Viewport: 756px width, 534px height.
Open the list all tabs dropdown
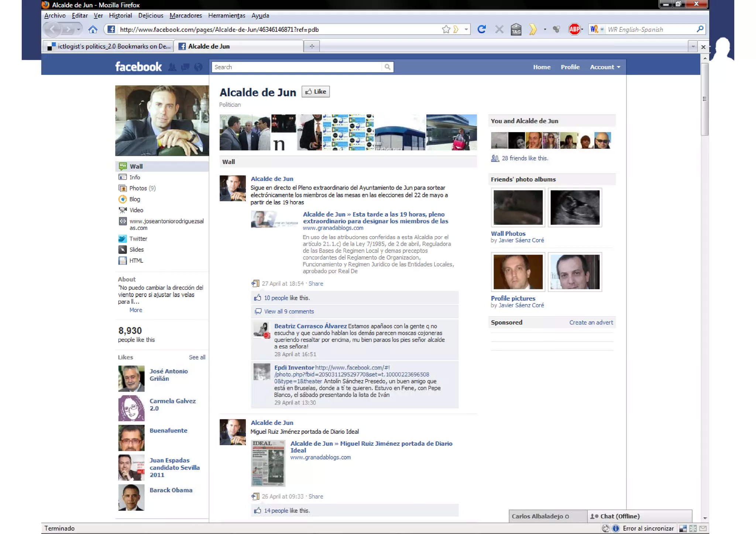click(693, 46)
